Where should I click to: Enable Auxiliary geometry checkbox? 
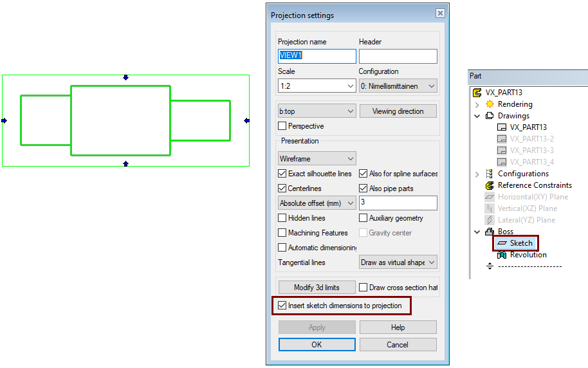[363, 218]
